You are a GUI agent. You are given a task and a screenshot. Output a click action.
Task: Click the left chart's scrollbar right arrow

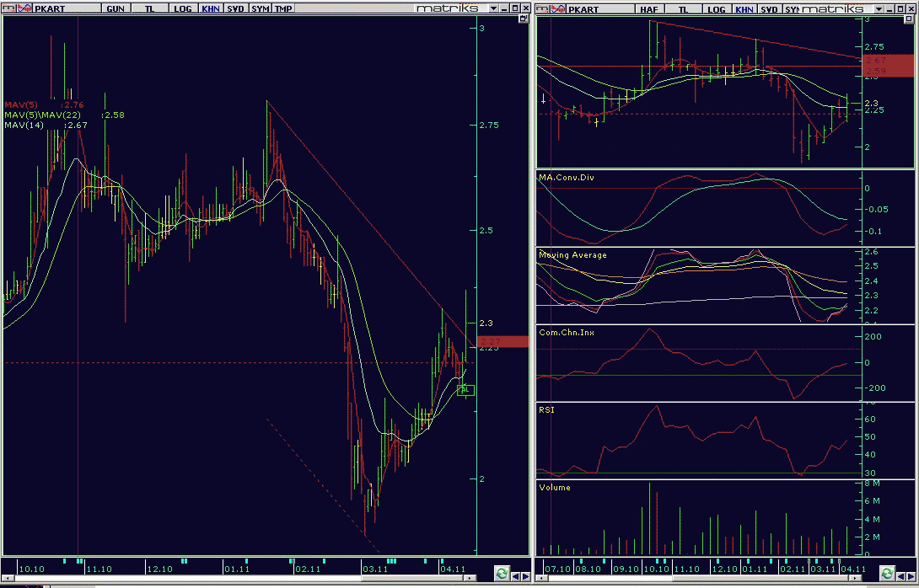pyautogui.click(x=470, y=578)
